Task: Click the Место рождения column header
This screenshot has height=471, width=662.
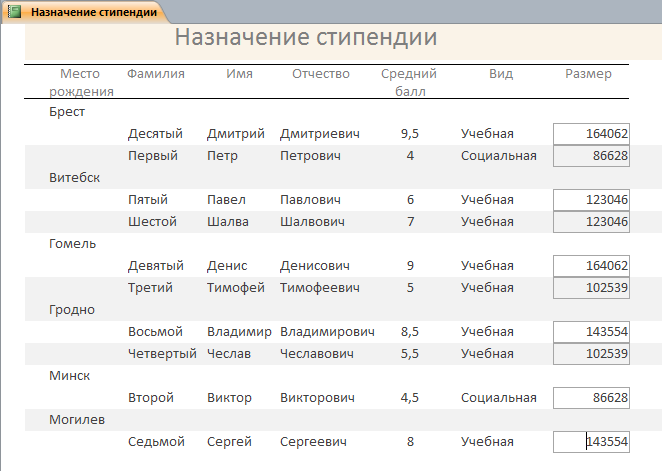Action: [81, 82]
